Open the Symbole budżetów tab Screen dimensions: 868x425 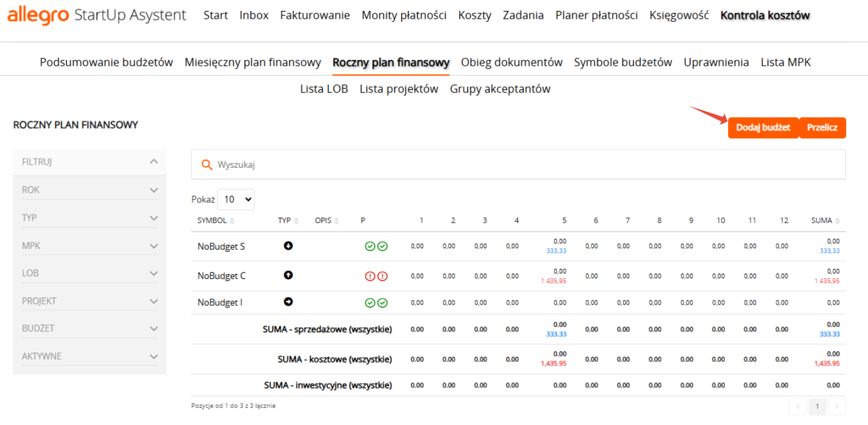623,62
